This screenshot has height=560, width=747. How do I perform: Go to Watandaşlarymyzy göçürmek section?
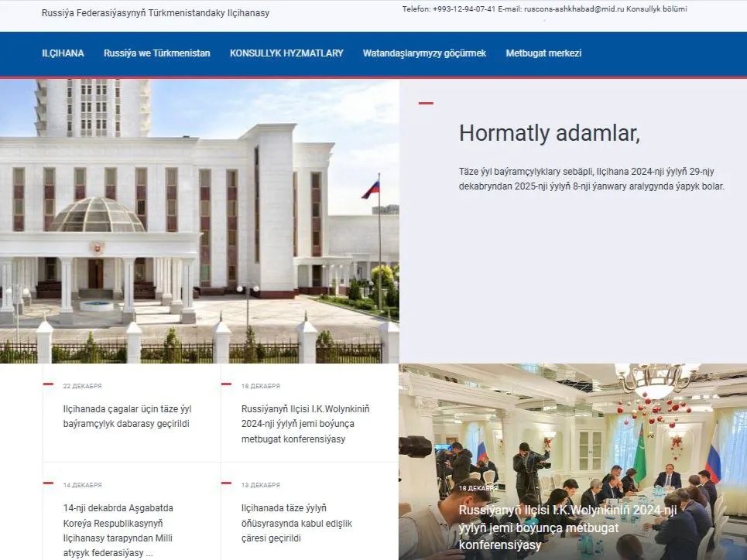[x=424, y=53]
